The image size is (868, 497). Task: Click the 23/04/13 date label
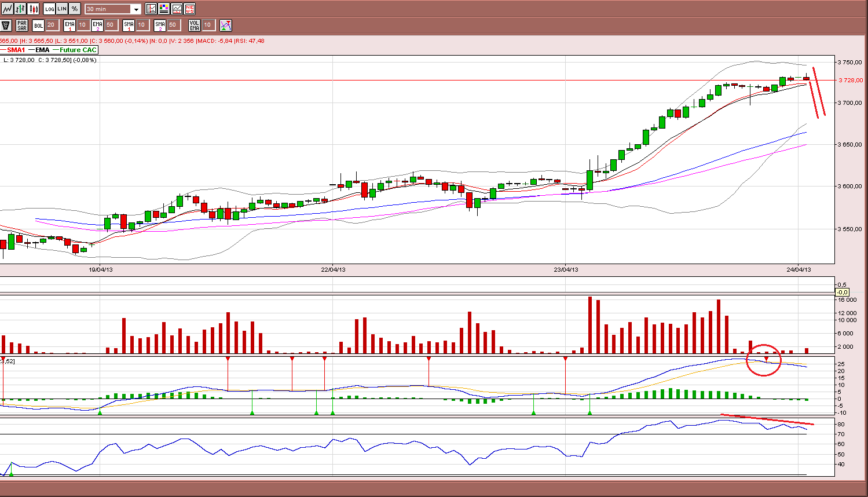[566, 269]
